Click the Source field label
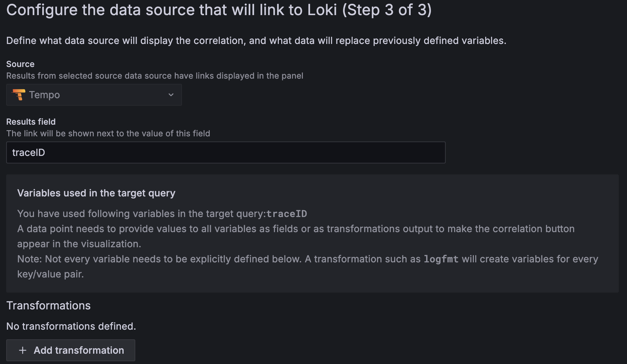The width and height of the screenshot is (627, 364). tap(20, 64)
